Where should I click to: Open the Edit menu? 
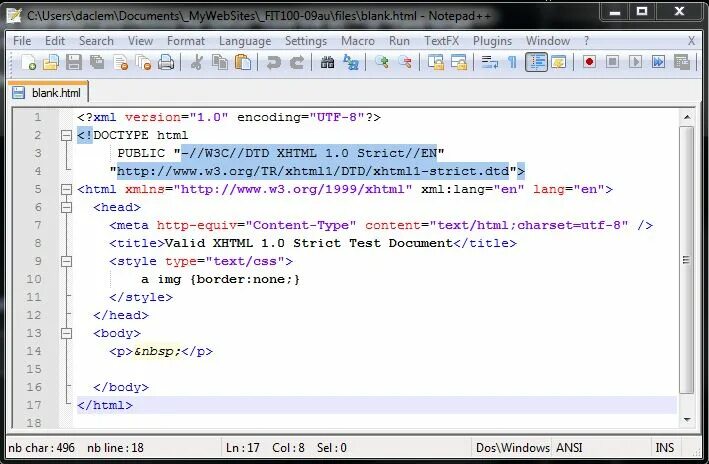point(55,41)
